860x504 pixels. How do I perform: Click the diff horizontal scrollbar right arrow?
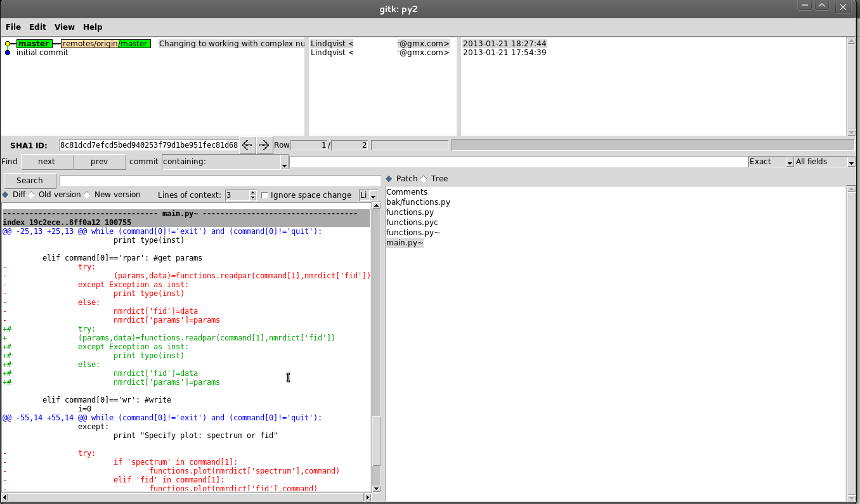pyautogui.click(x=367, y=498)
